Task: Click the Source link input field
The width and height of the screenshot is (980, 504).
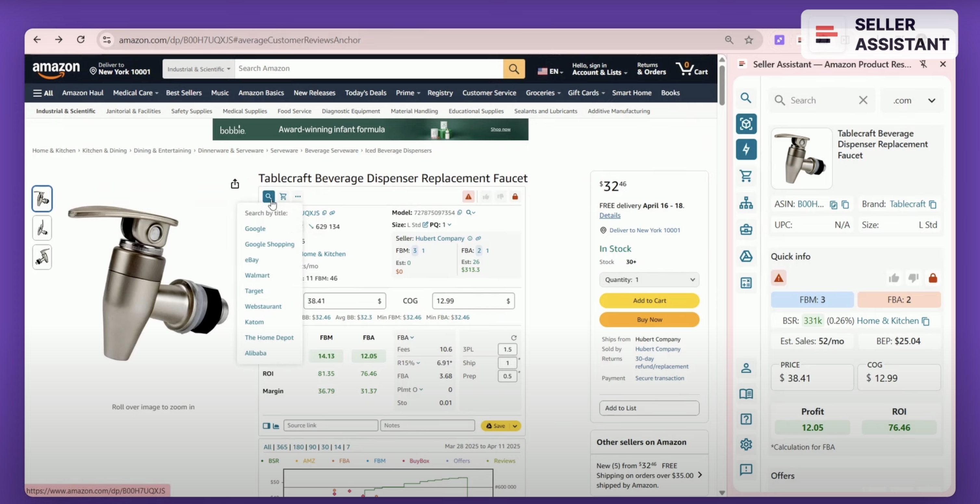Action: (x=330, y=425)
